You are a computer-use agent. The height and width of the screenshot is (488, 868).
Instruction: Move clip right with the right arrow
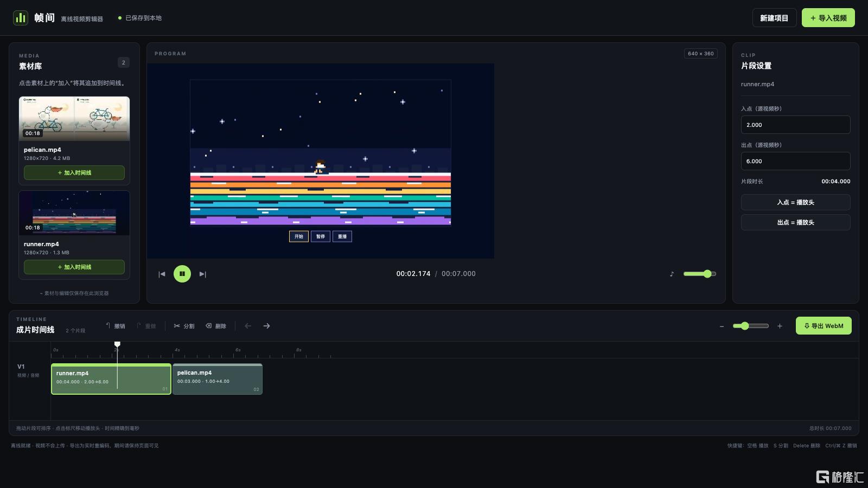pos(266,326)
